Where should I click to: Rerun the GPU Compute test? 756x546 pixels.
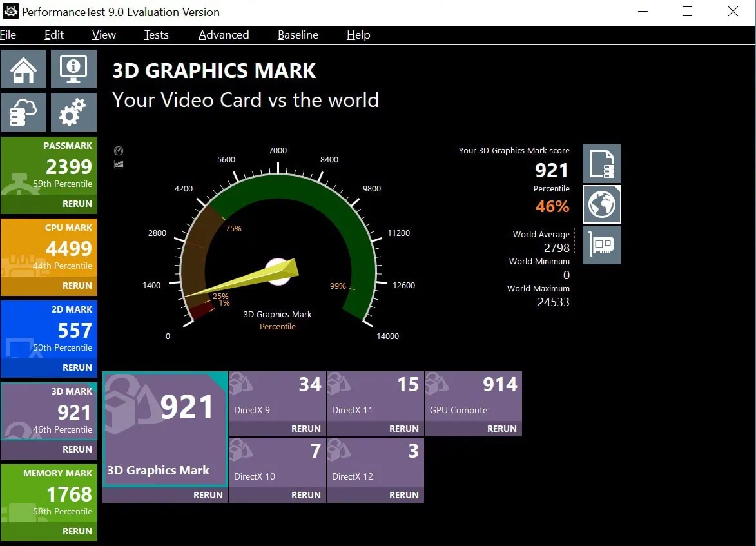[x=501, y=429]
